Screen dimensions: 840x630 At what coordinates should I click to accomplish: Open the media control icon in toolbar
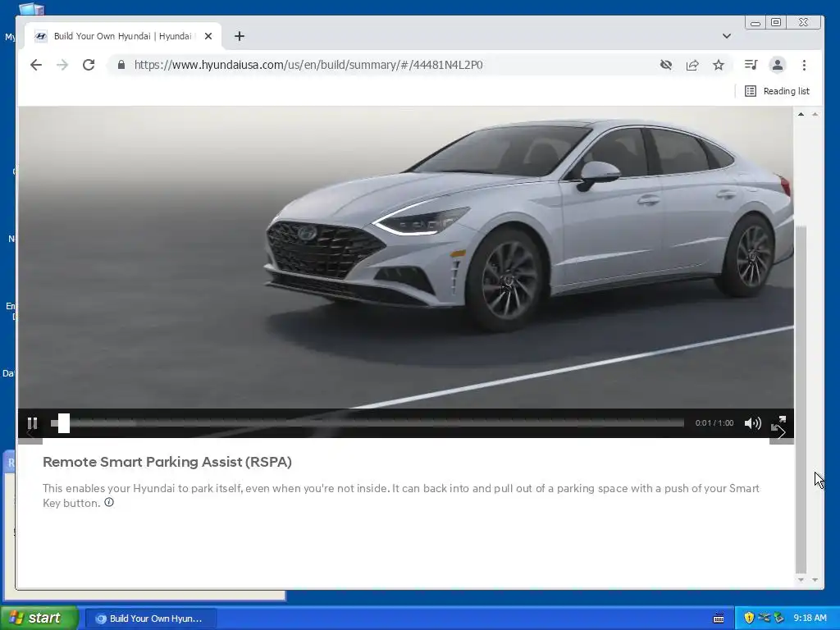751,65
